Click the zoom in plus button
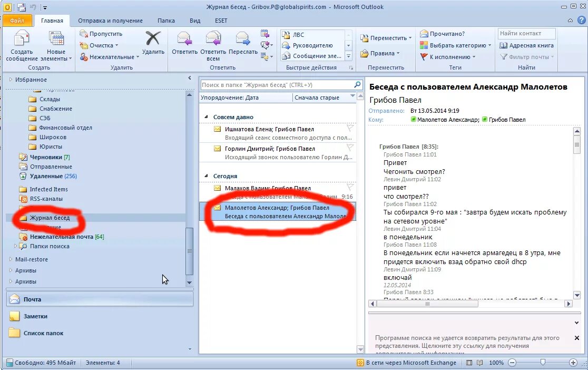This screenshot has width=588, height=370. 573,363
